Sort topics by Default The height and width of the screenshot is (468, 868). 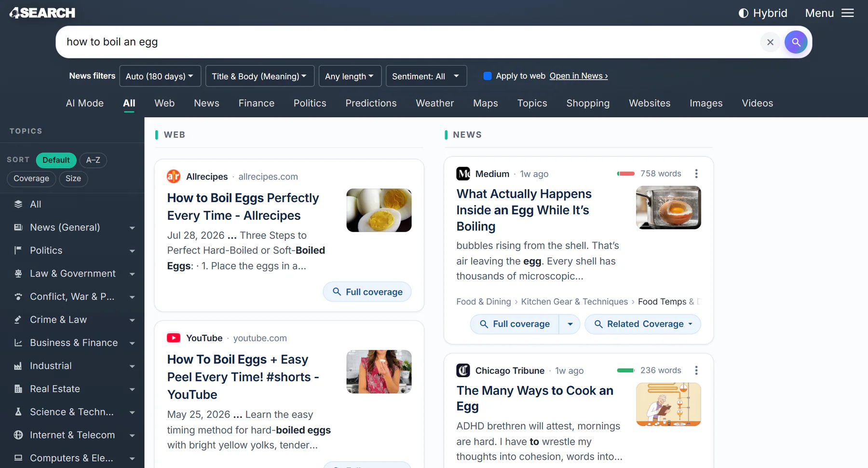[56, 160]
